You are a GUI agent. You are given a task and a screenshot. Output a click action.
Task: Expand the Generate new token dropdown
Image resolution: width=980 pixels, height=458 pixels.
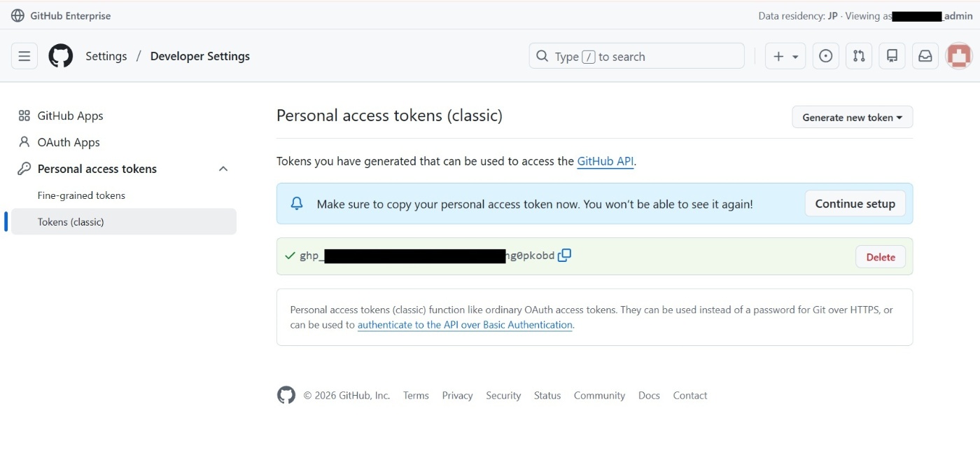point(852,118)
